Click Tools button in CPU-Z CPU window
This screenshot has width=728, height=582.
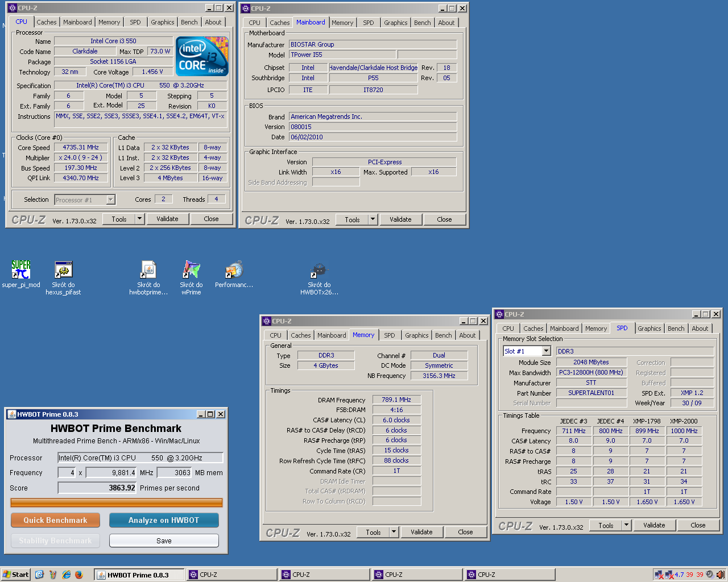[119, 219]
